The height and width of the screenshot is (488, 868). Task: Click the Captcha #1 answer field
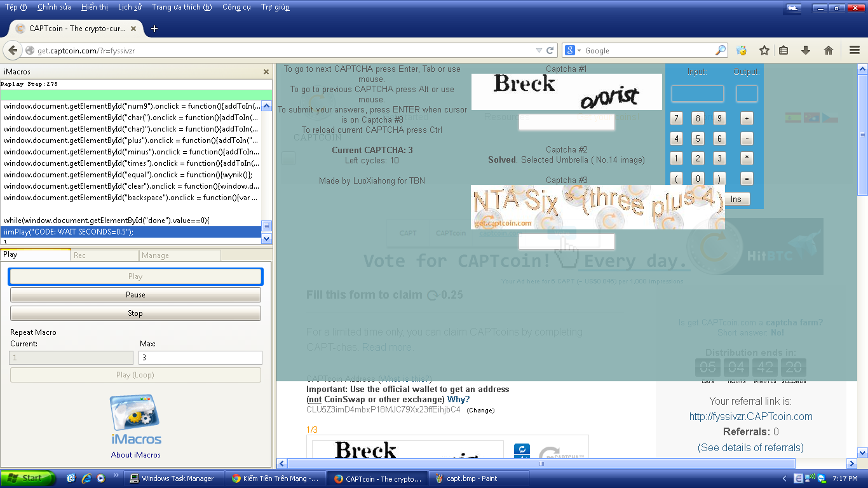click(566, 122)
